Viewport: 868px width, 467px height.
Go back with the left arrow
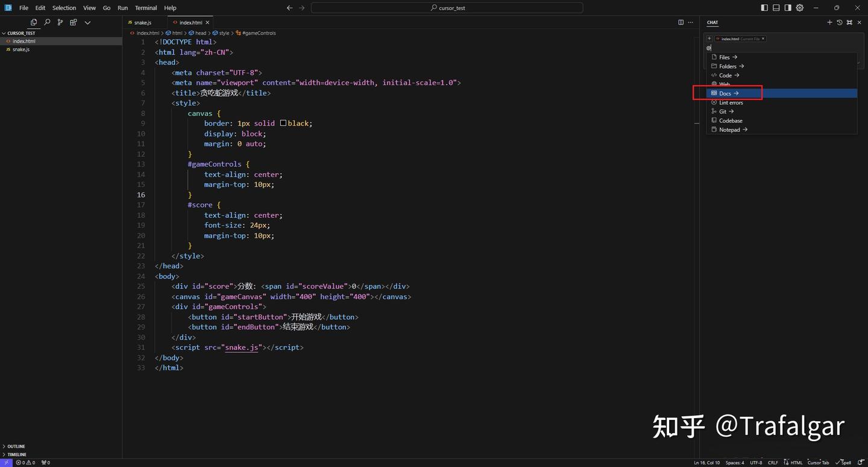coord(289,8)
